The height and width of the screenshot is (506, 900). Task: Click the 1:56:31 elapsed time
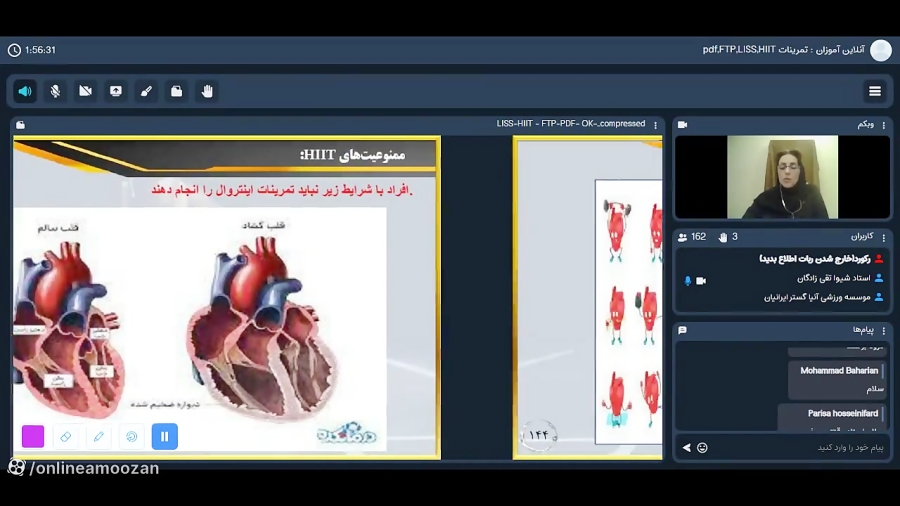(40, 50)
